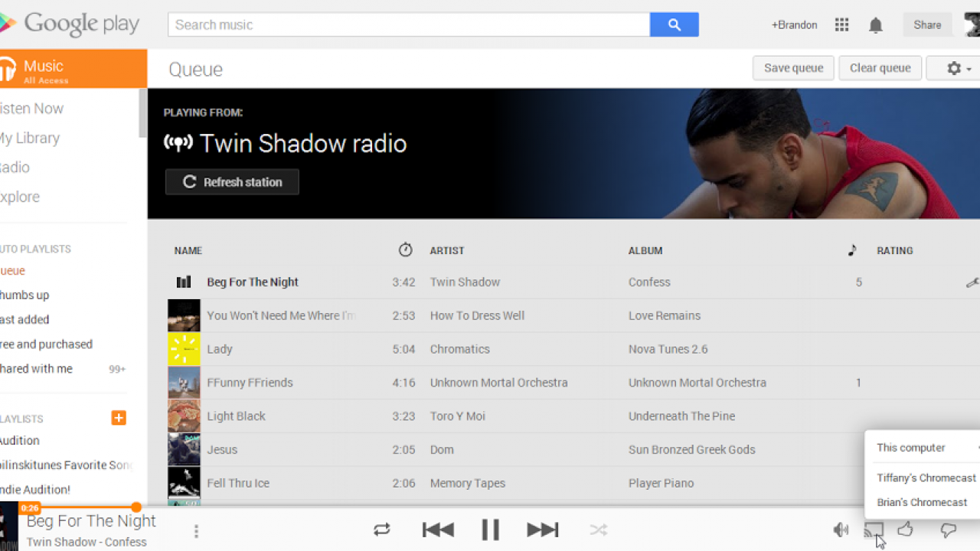Skip to the previous track

click(x=438, y=530)
